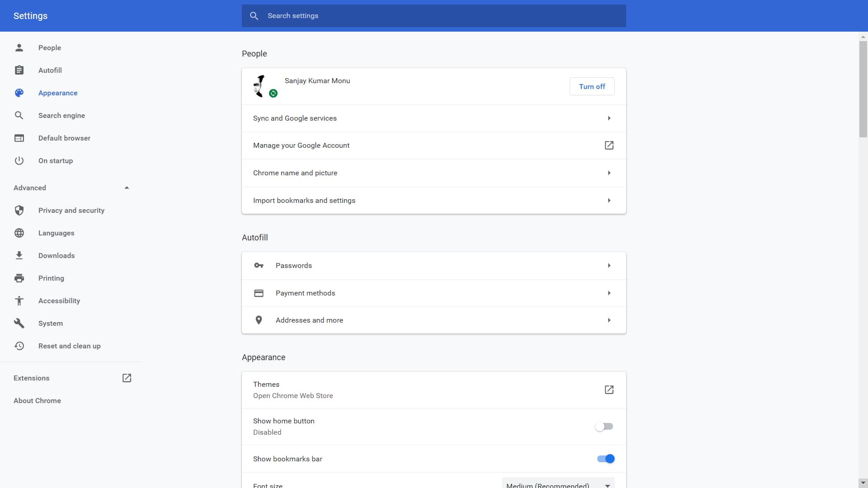Click the scrollbar down arrow

[x=863, y=483]
